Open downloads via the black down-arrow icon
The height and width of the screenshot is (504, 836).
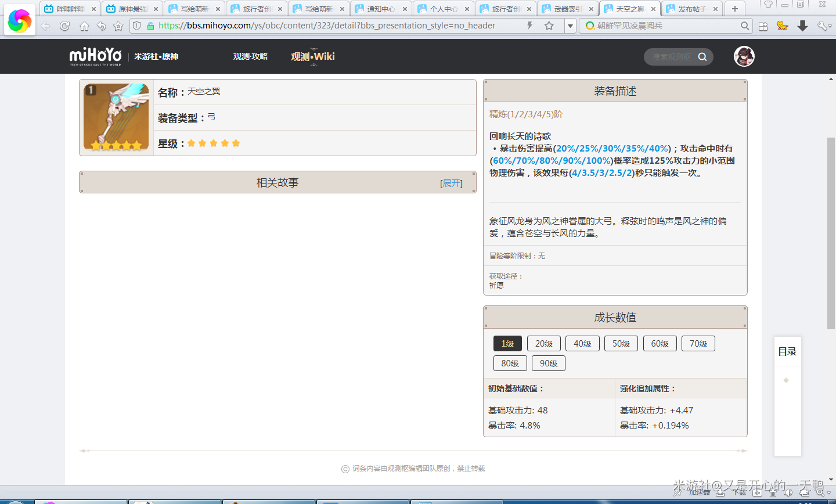click(802, 26)
